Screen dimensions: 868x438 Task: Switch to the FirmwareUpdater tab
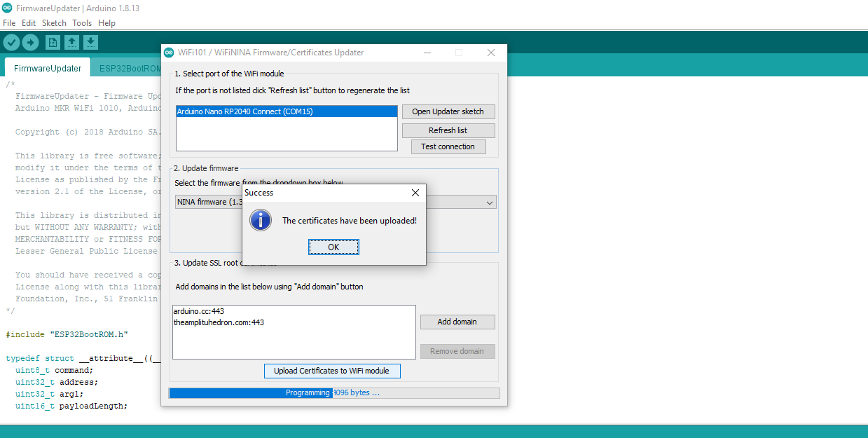[x=48, y=68]
